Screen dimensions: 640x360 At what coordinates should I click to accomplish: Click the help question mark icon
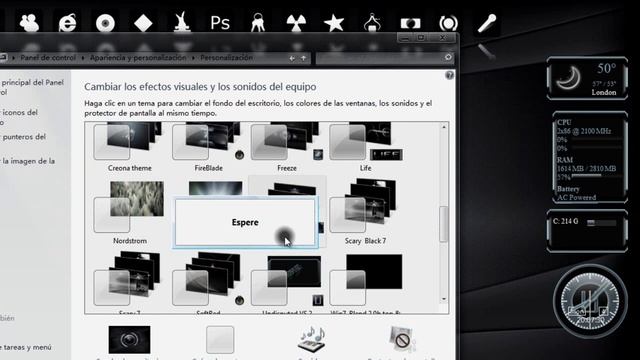click(x=449, y=75)
